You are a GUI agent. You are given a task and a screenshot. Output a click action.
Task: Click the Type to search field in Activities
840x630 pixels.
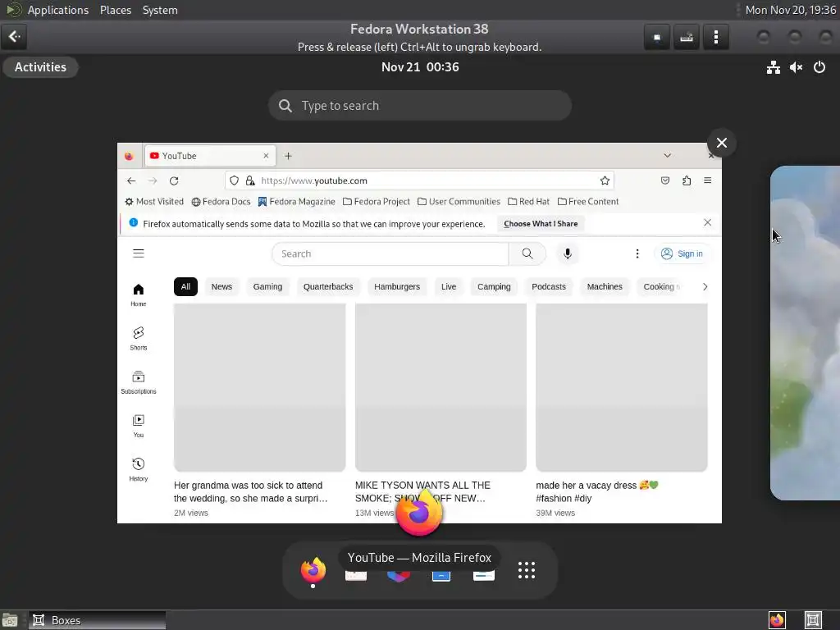coord(419,106)
